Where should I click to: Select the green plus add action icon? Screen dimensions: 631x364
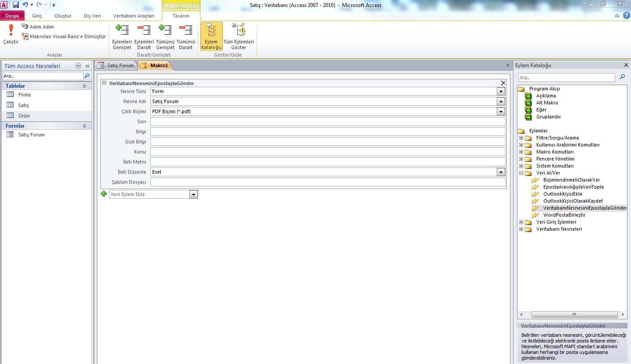pos(104,194)
